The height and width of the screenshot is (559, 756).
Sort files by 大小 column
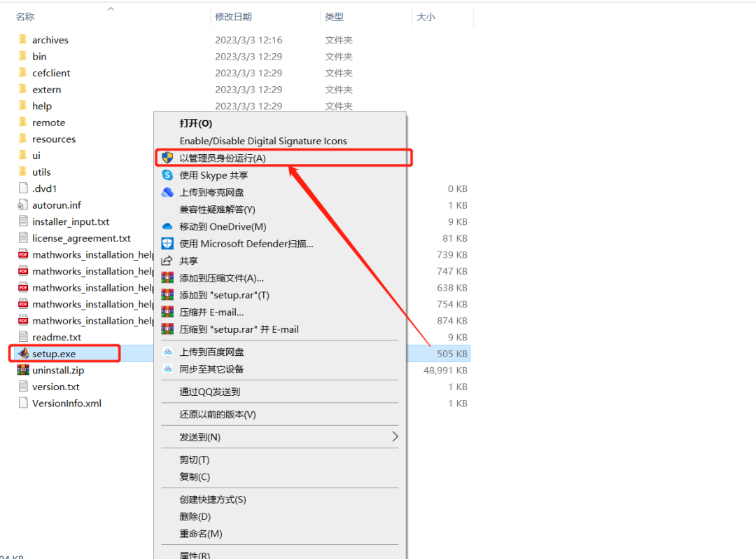coord(426,15)
